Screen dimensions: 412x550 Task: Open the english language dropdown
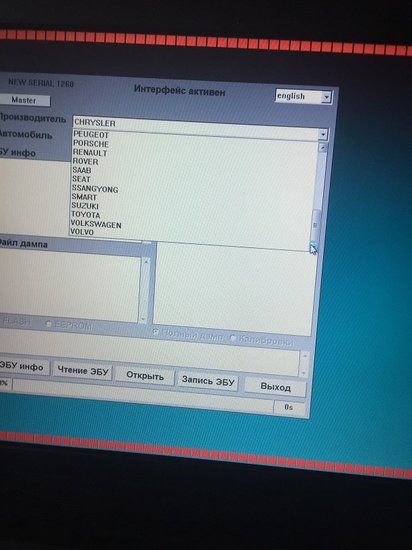pos(326,97)
